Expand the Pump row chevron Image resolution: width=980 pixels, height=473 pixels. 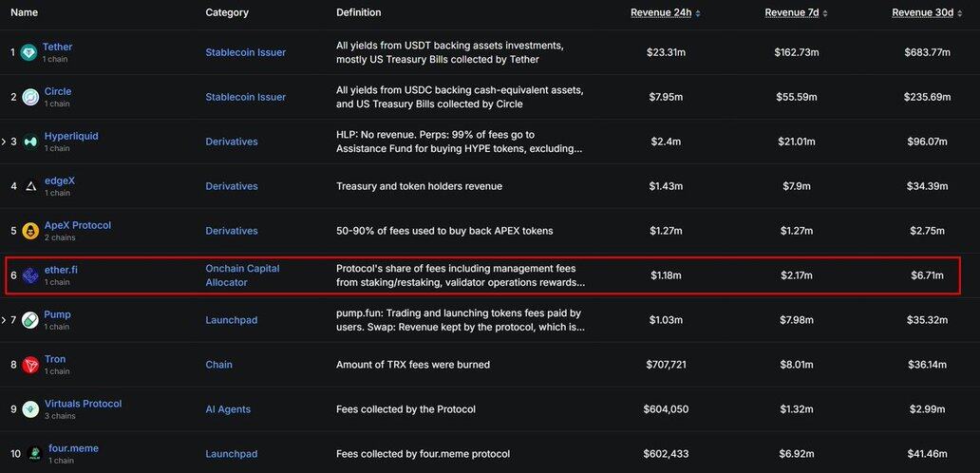click(x=4, y=320)
